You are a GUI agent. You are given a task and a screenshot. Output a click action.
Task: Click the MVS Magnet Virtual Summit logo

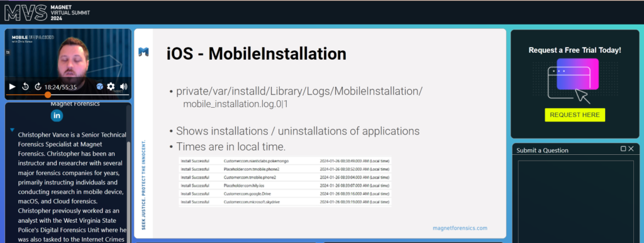click(47, 13)
